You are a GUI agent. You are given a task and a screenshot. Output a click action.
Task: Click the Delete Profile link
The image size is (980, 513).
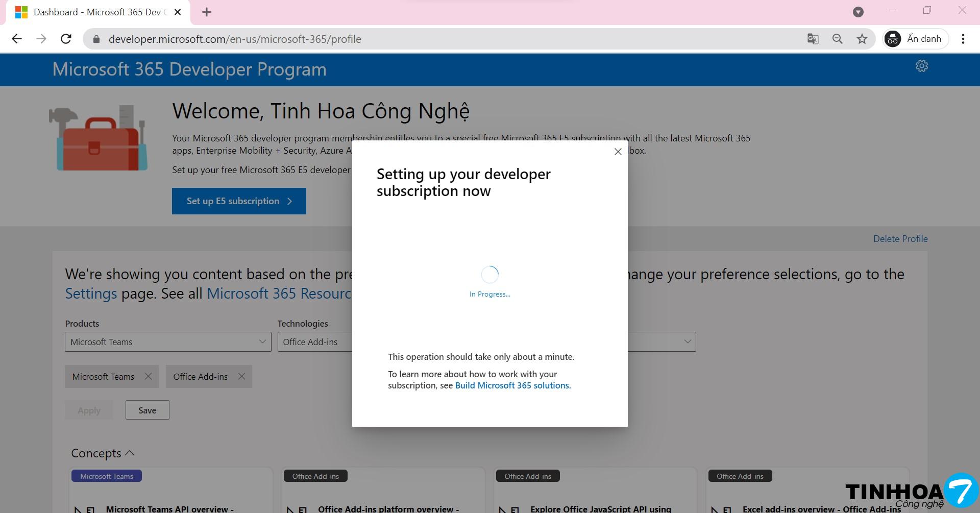coord(900,239)
